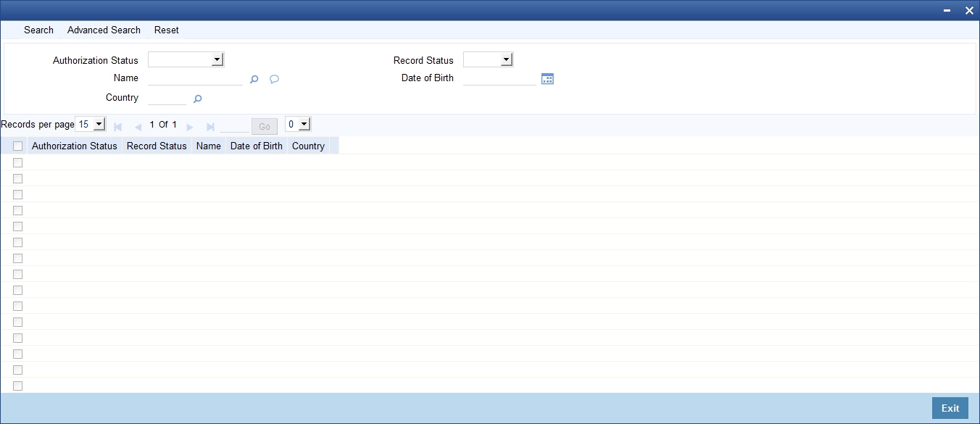The image size is (980, 424).
Task: Open the Authorization Status dropdown
Action: tap(186, 59)
